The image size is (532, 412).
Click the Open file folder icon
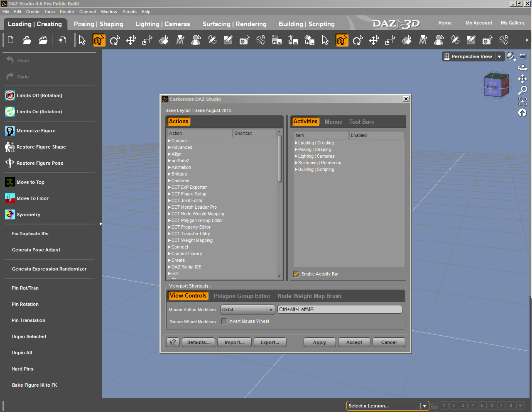(27, 40)
